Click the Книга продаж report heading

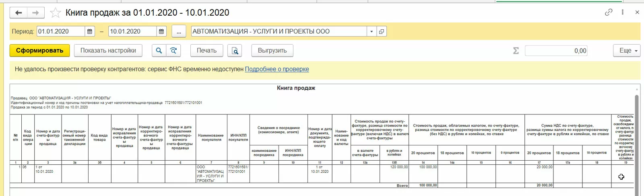pos(296,88)
